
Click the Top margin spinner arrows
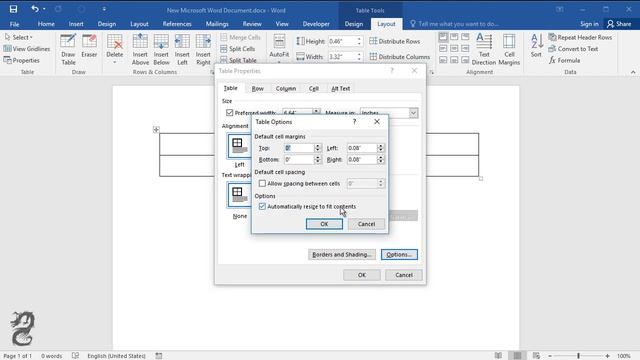point(318,148)
